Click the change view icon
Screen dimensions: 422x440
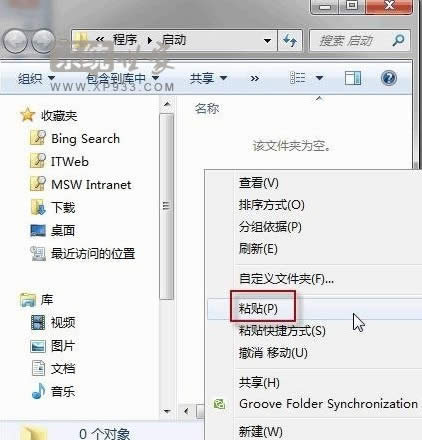[298, 78]
